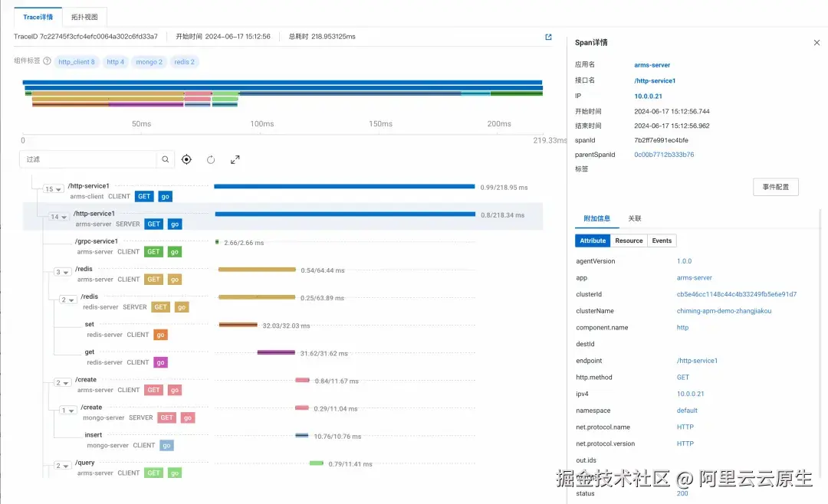
Task: Click GET badge on arms-server SERVER row
Action: point(153,224)
